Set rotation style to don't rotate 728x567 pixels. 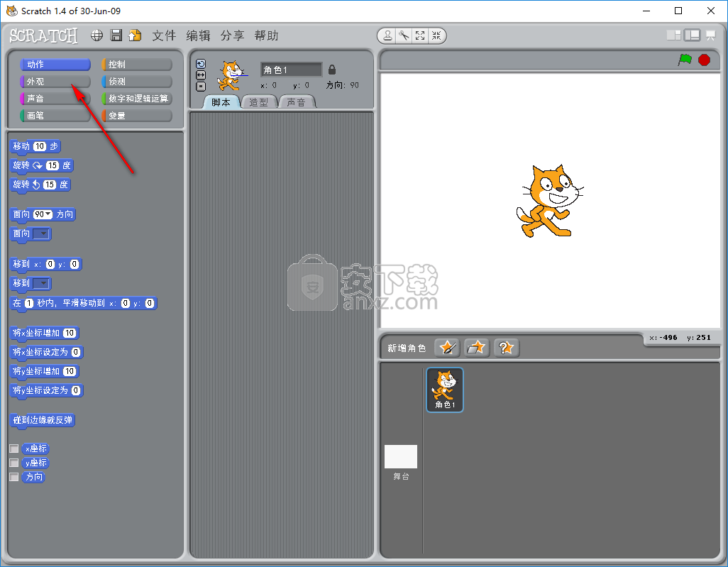coord(201,87)
